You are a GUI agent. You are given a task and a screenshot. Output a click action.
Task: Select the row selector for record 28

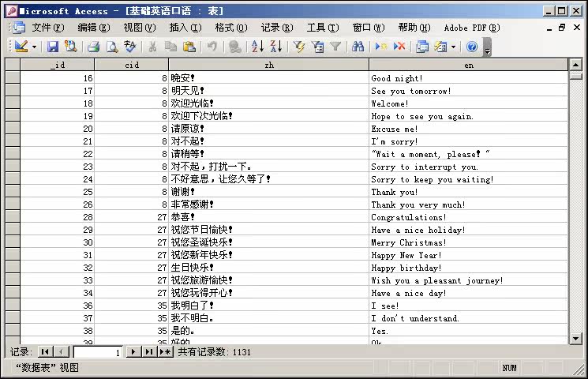(13, 216)
